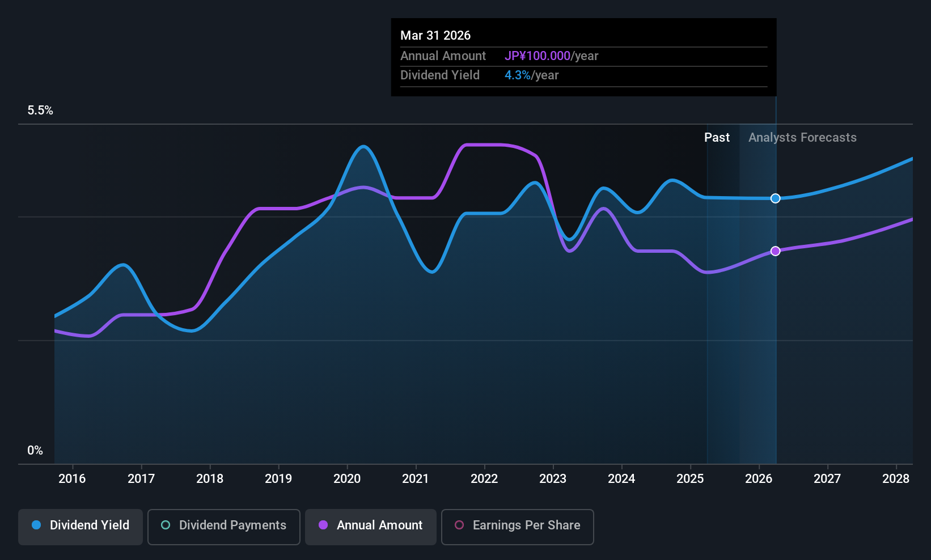Click the Dividend Yield tooltip row label
Viewport: 931px width, 560px height.
coord(440,75)
